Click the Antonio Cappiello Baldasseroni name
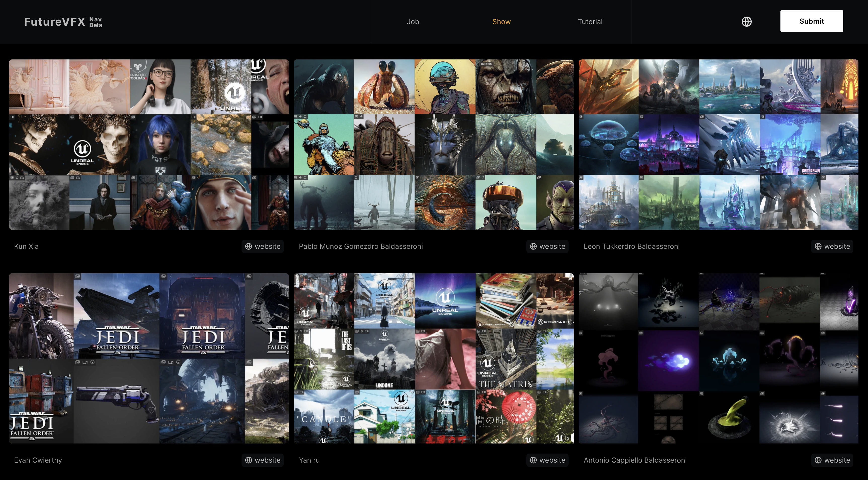Viewport: 868px width, 480px height. (x=635, y=460)
